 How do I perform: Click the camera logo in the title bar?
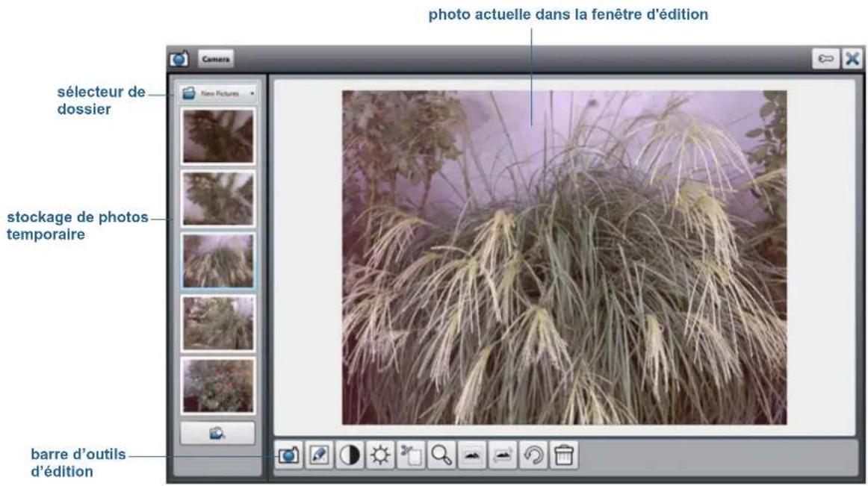click(x=179, y=57)
